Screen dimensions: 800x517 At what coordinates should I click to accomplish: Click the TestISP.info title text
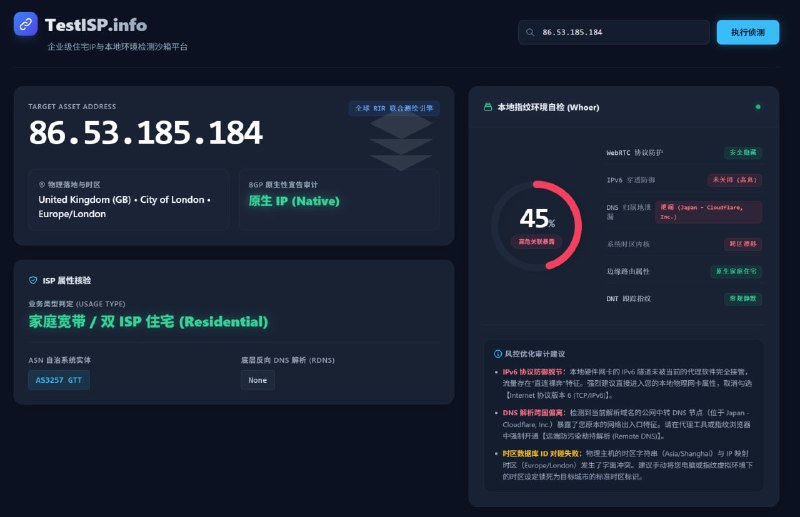click(96, 25)
